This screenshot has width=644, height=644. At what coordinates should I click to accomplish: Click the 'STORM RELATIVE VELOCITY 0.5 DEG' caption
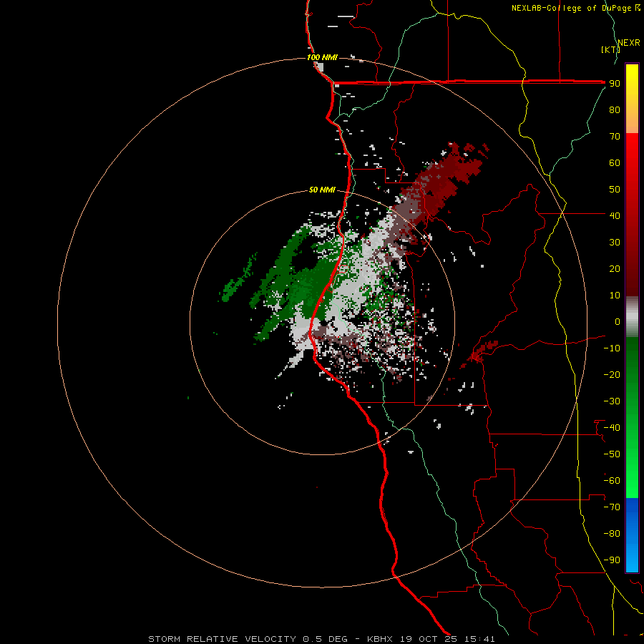248,639
